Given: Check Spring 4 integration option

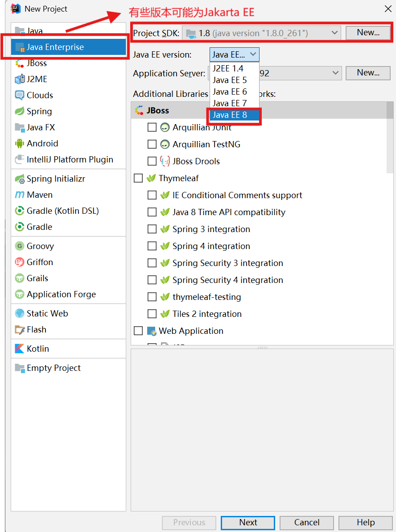Looking at the screenshot, I should [152, 246].
